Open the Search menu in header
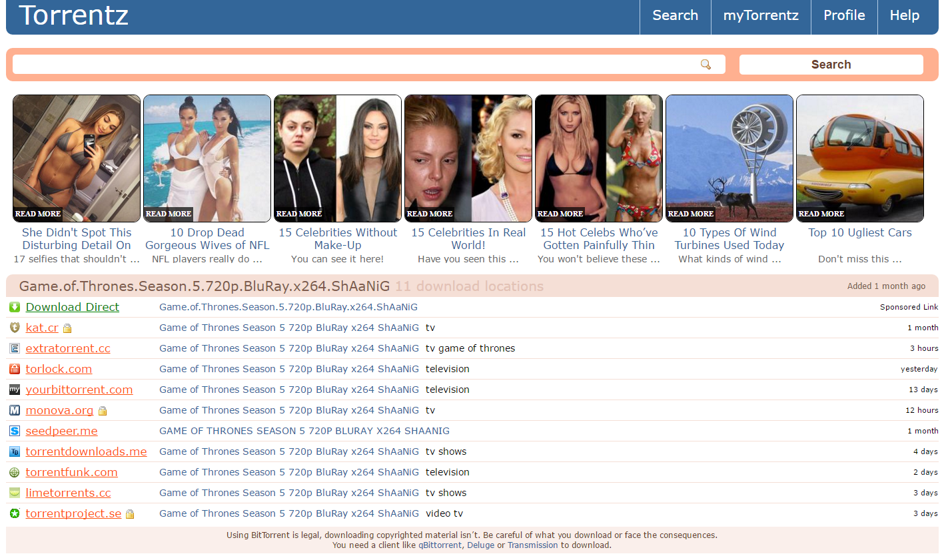Screen dimensions: 944x560 tap(676, 15)
